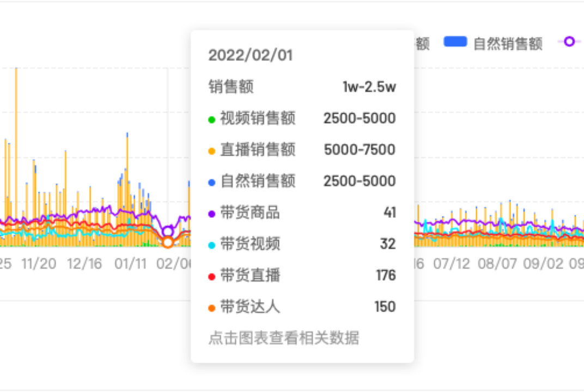Toggle the 自然销售额 legend label at top
Screen dimensions: 584x392
coord(508,44)
